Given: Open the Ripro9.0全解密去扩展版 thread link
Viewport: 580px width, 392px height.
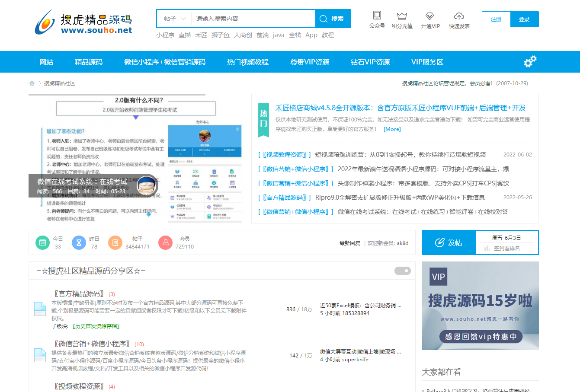Looking at the screenshot, I should pyautogui.click(x=400, y=198).
